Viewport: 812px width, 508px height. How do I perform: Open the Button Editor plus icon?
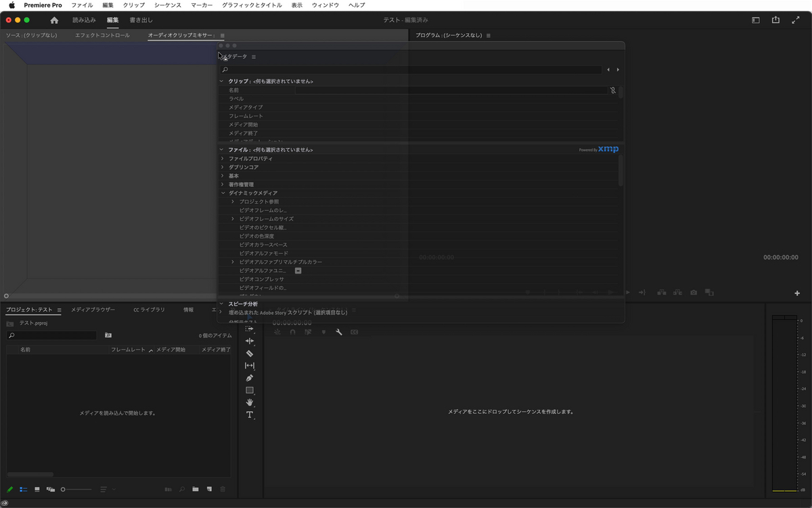click(x=797, y=293)
